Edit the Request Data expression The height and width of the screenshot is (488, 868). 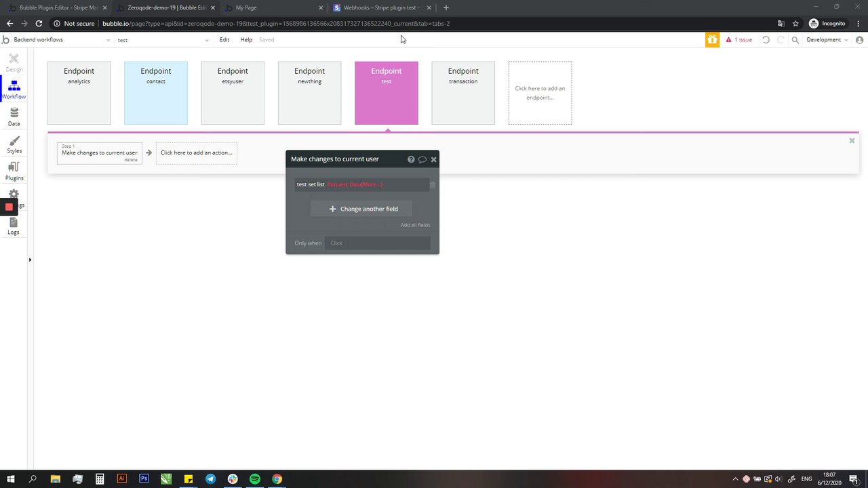point(355,184)
